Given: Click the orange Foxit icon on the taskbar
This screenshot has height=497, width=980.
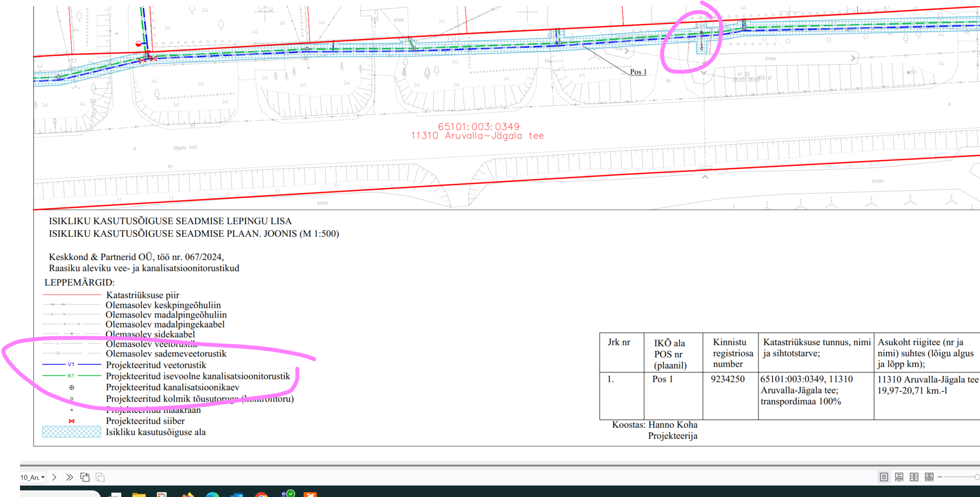Looking at the screenshot, I should coord(310,494).
